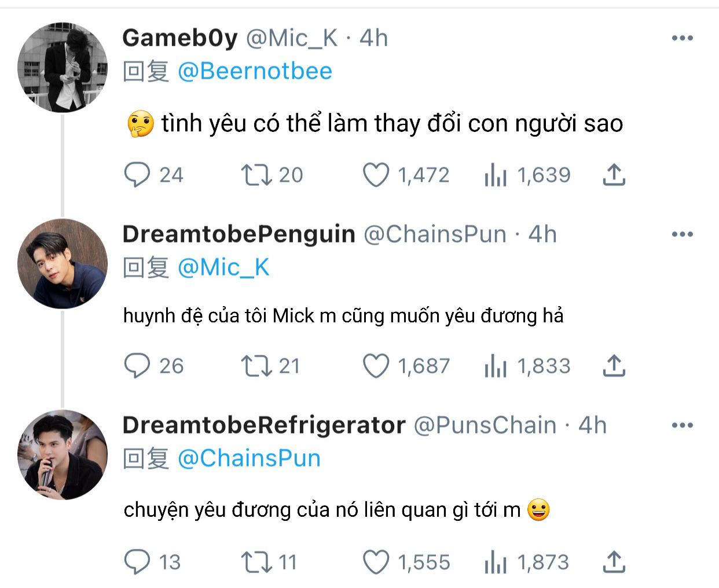The height and width of the screenshot is (588, 719).
Task: Open the blue @ChainsPun reply link
Action: (249, 458)
